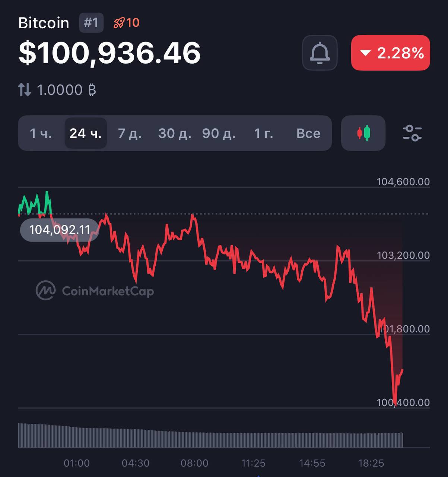448x477 pixels.
Task: Select the 1 ч. timeframe
Action: [41, 133]
